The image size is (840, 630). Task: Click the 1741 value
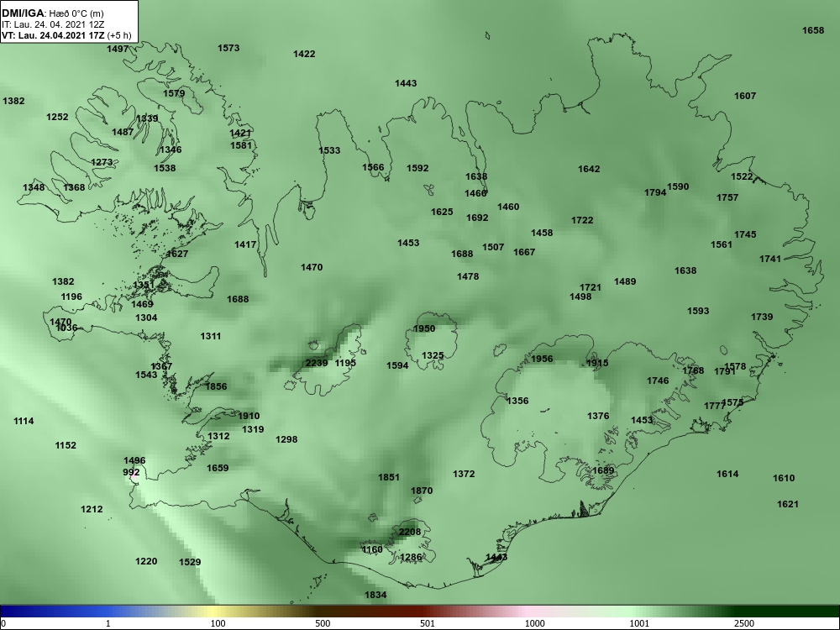[x=770, y=260]
